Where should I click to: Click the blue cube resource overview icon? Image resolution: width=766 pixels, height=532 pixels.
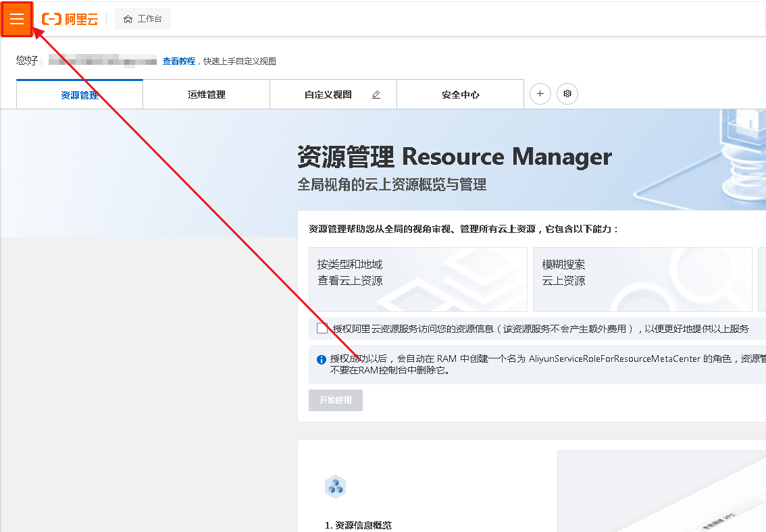tap(335, 487)
